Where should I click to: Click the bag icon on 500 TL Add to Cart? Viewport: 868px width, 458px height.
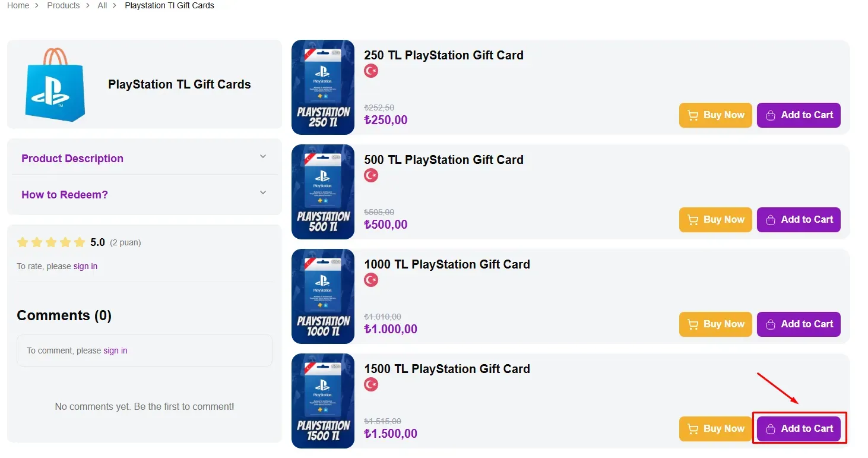coord(771,220)
